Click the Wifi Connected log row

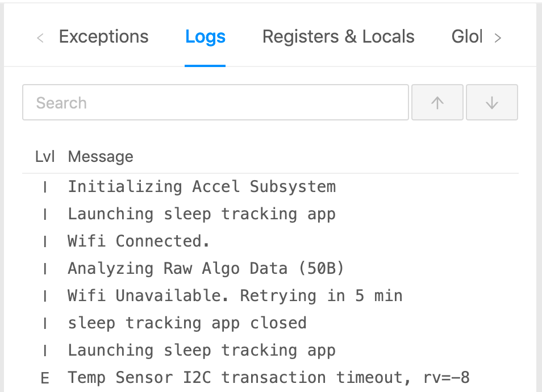click(139, 241)
